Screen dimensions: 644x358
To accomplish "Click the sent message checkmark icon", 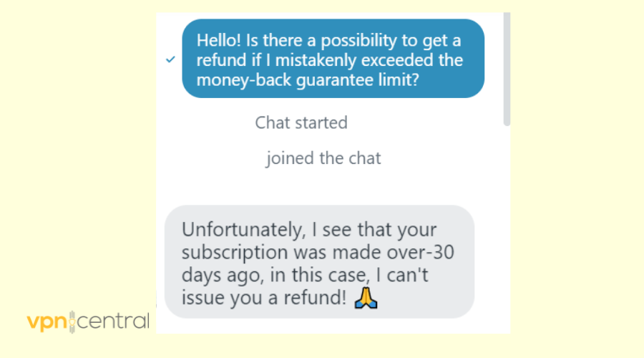I will (170, 59).
